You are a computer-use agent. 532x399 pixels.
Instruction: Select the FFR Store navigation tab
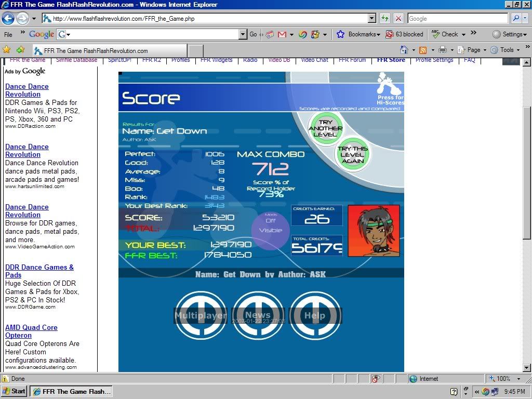(391, 60)
